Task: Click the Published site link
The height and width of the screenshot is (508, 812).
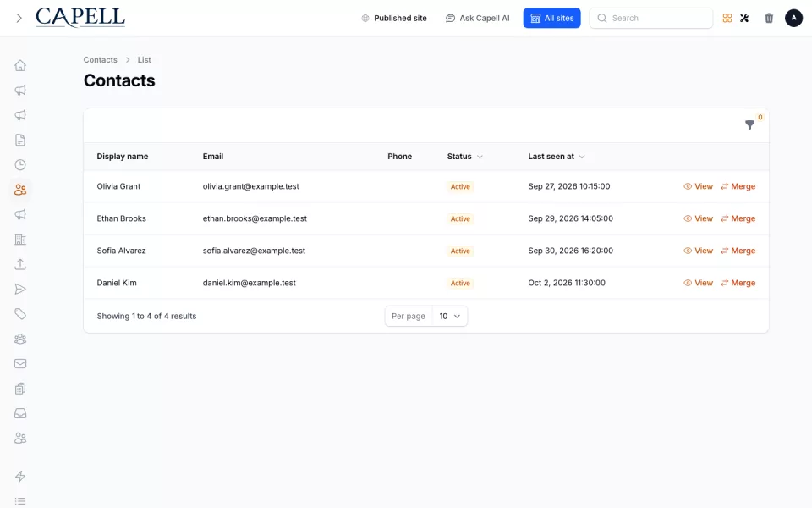Action: click(x=394, y=18)
